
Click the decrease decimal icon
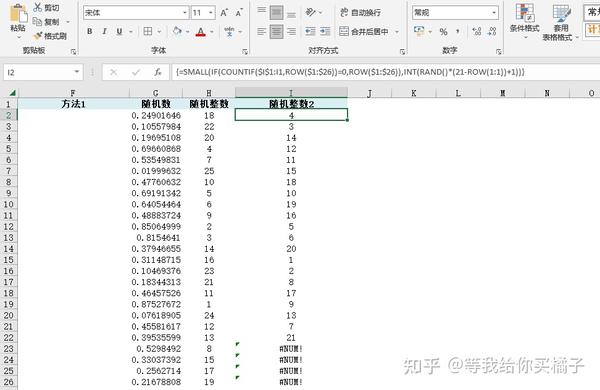pyautogui.click(x=492, y=31)
